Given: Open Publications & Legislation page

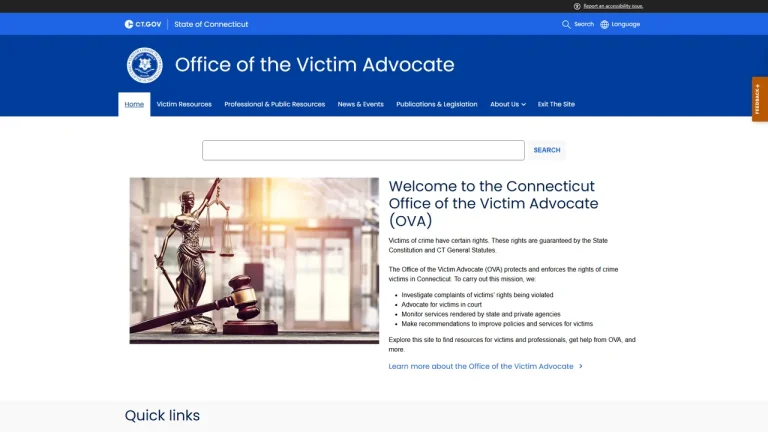Looking at the screenshot, I should (x=437, y=104).
